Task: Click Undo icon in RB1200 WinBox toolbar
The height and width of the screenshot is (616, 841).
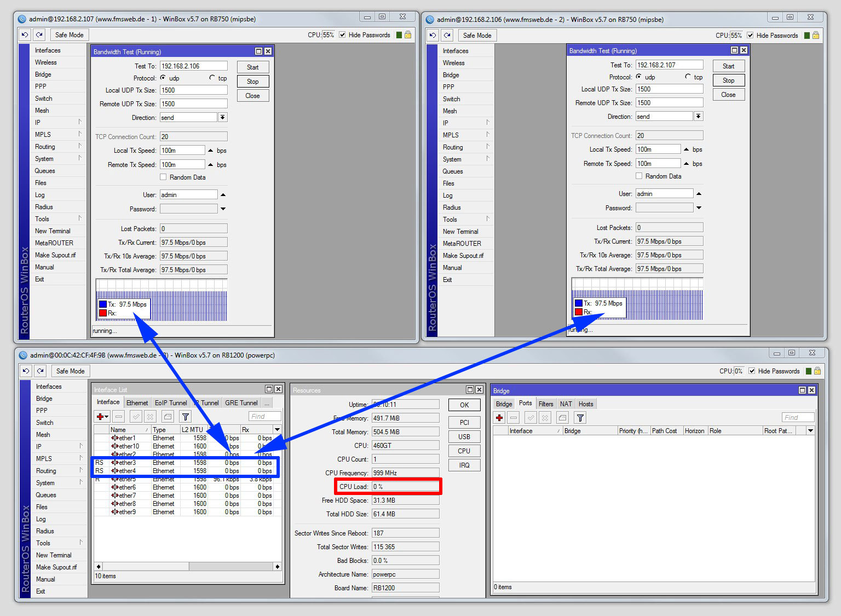Action: click(26, 371)
